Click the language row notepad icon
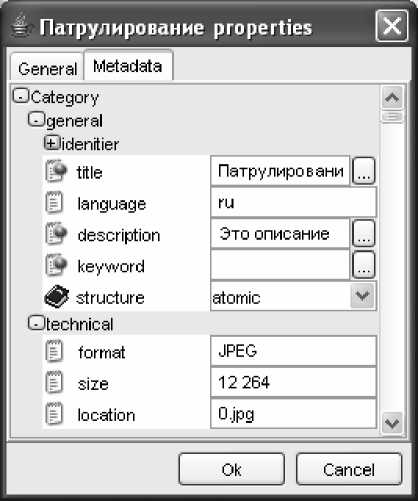This screenshot has height=501, width=418. pyautogui.click(x=53, y=202)
